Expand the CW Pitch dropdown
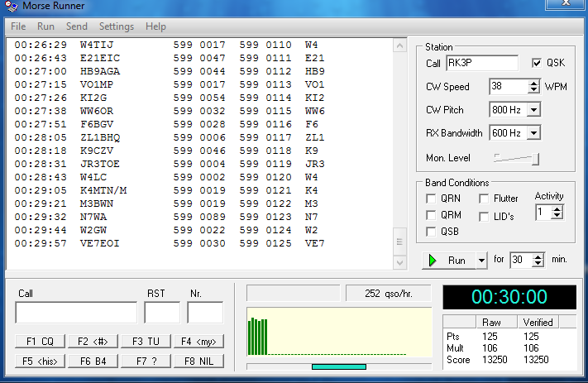588x383 pixels. (533, 109)
